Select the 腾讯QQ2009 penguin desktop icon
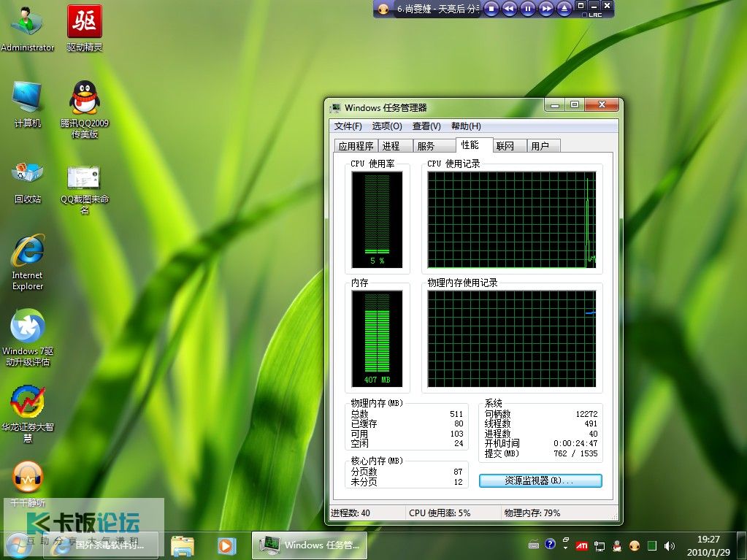 coord(84,109)
